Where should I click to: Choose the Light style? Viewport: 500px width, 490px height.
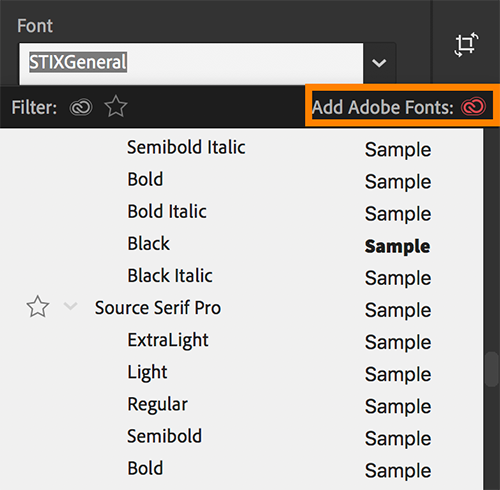147,373
